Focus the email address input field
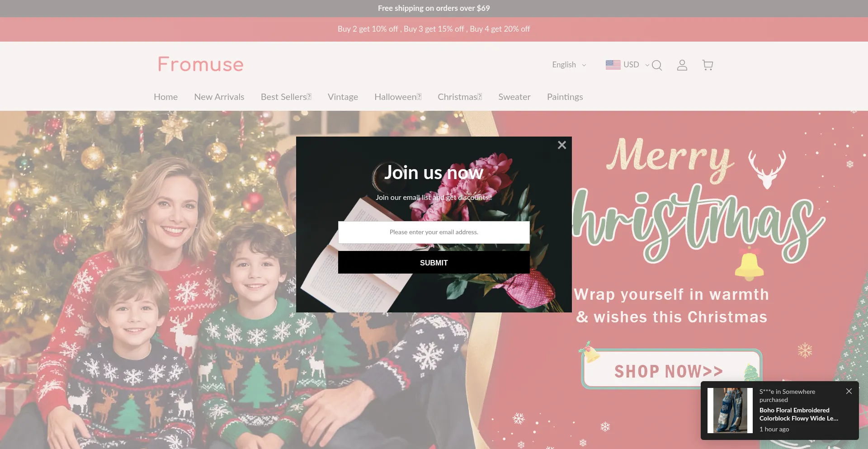The height and width of the screenshot is (449, 868). tap(434, 232)
